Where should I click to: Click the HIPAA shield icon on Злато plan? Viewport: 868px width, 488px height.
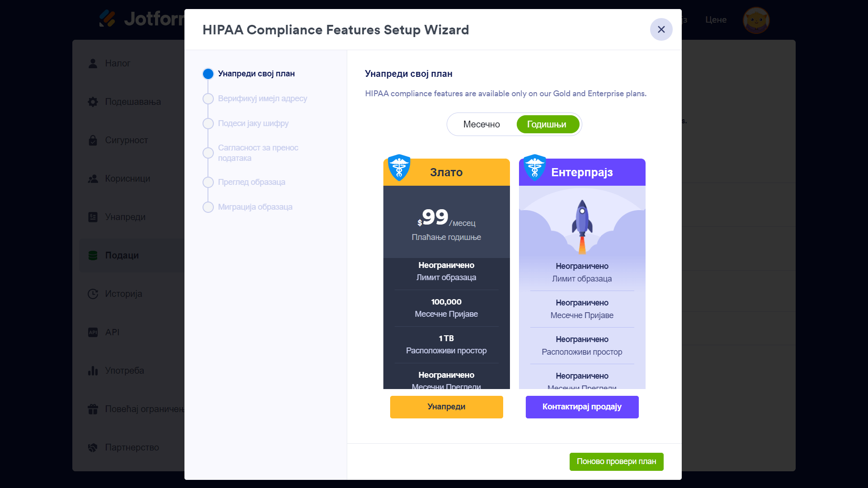tap(399, 168)
